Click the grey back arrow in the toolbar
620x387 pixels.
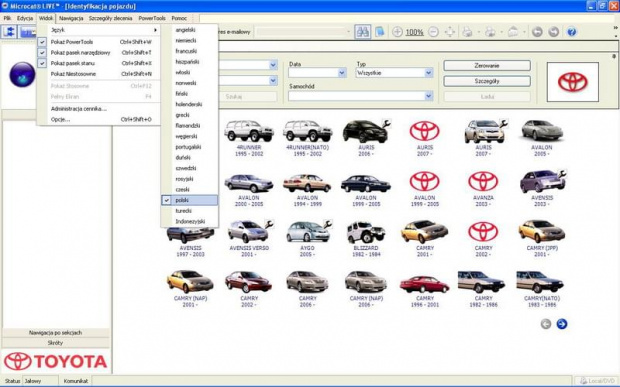[x=537, y=32]
